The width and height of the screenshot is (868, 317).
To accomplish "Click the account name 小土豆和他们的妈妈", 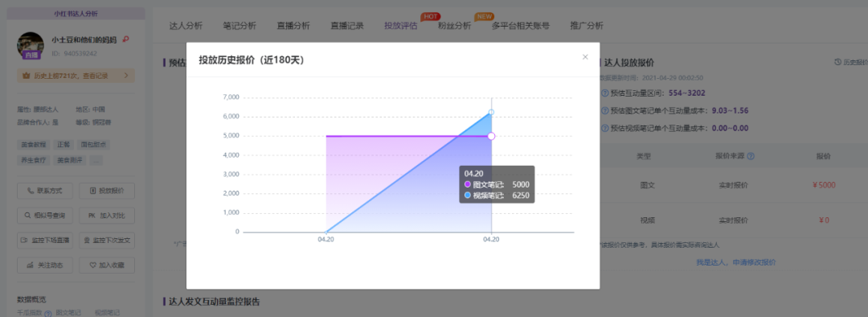I will pos(84,40).
